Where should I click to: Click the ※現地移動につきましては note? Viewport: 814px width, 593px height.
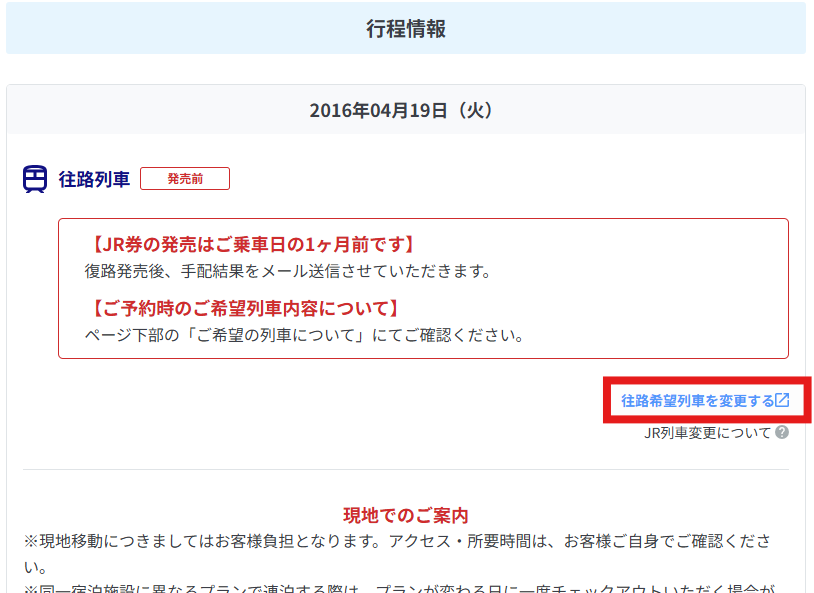(x=398, y=554)
